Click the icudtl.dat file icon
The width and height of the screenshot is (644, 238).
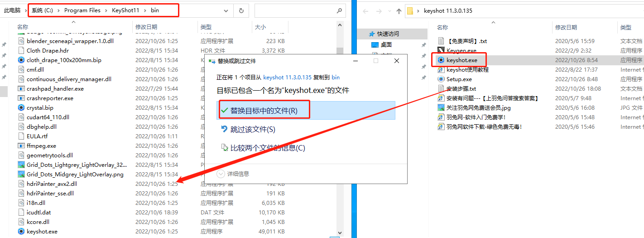tap(21, 212)
